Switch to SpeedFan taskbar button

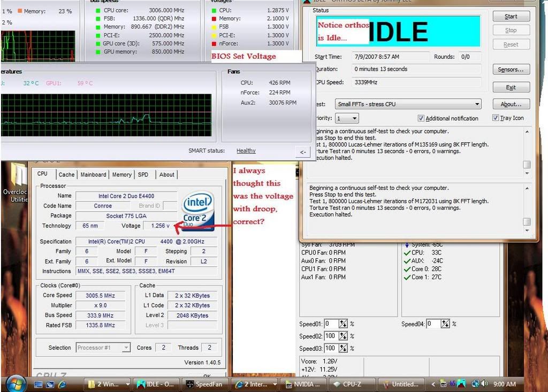[206, 385]
